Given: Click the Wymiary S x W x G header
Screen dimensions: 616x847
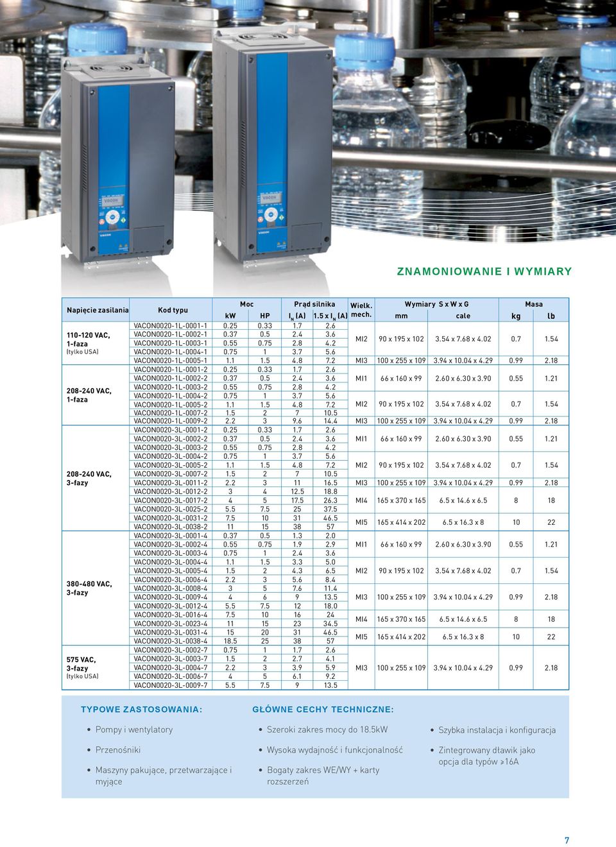Looking at the screenshot, I should coord(436,304).
